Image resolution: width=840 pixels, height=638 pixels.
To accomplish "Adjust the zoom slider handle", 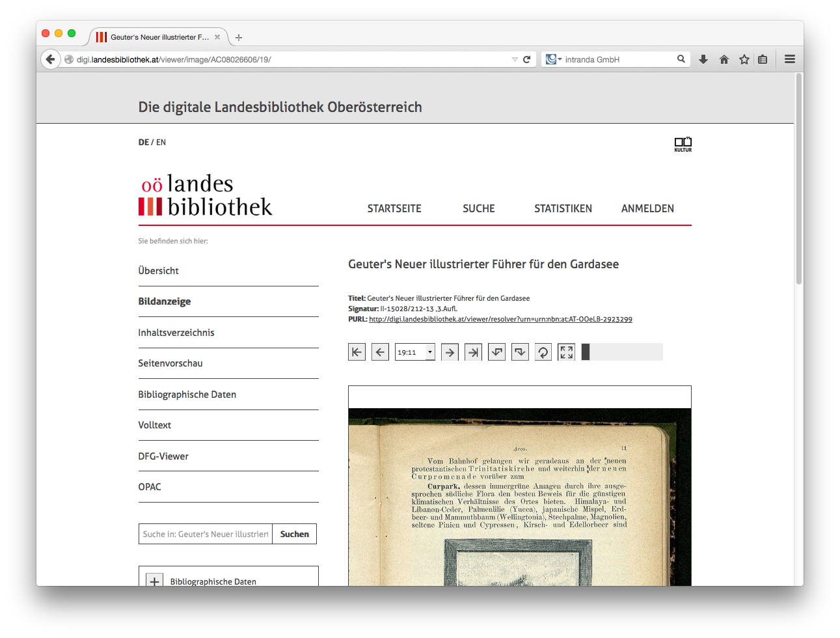I will click(x=586, y=352).
